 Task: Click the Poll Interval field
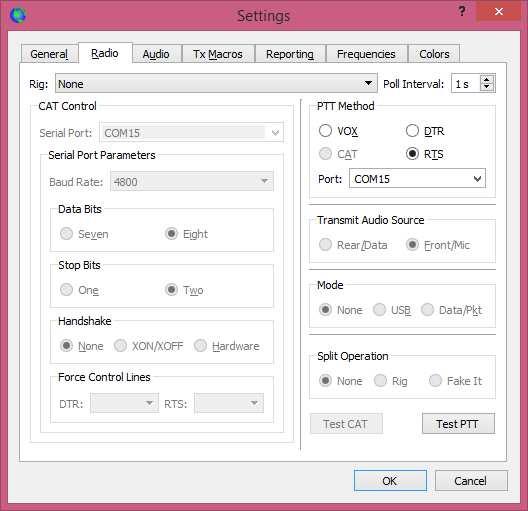click(x=466, y=84)
